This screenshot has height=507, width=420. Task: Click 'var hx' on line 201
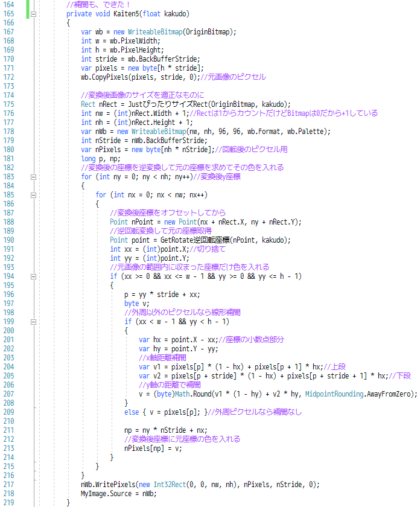(150, 340)
